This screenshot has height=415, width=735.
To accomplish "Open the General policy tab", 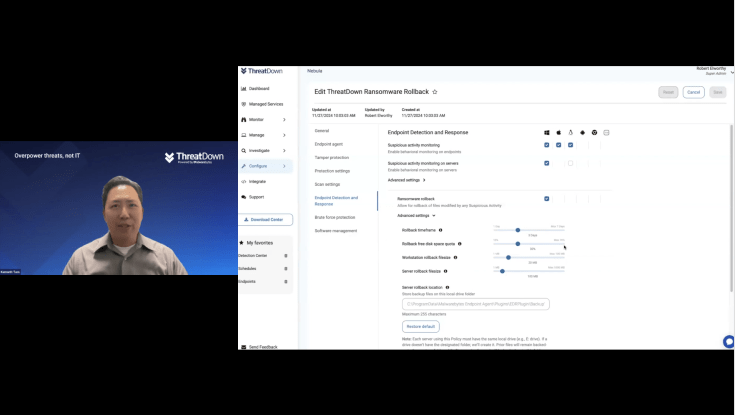I will pyautogui.click(x=322, y=131).
